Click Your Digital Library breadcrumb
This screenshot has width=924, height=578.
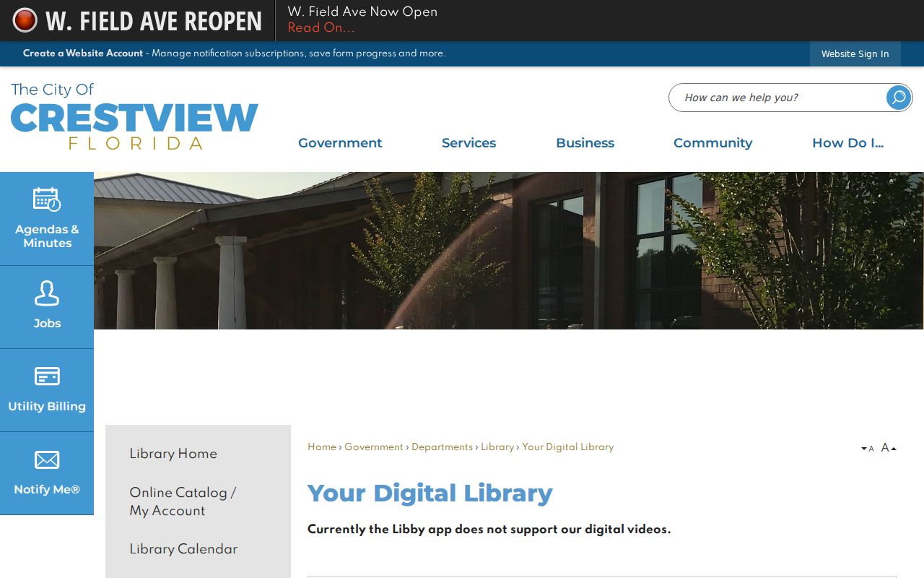point(567,447)
